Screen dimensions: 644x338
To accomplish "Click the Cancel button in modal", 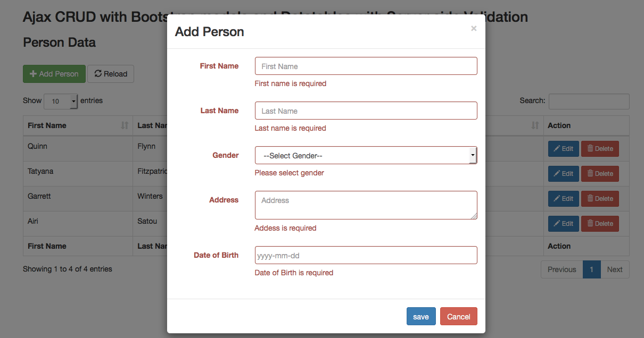I will (459, 316).
